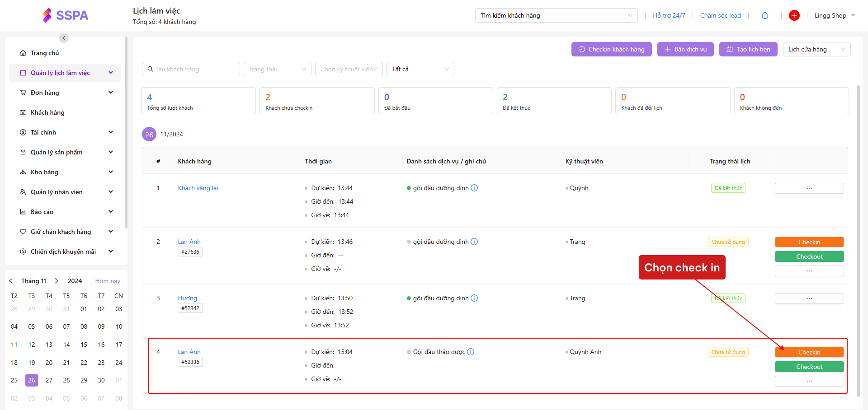Screen dimensions: 868x410
Task: Open the Trạng thái filter dropdown
Action: pyautogui.click(x=277, y=69)
